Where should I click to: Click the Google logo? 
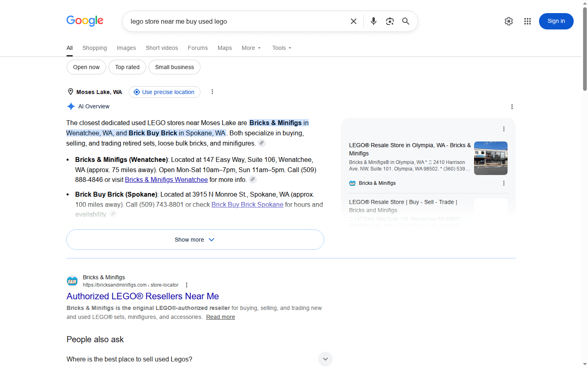click(x=85, y=21)
